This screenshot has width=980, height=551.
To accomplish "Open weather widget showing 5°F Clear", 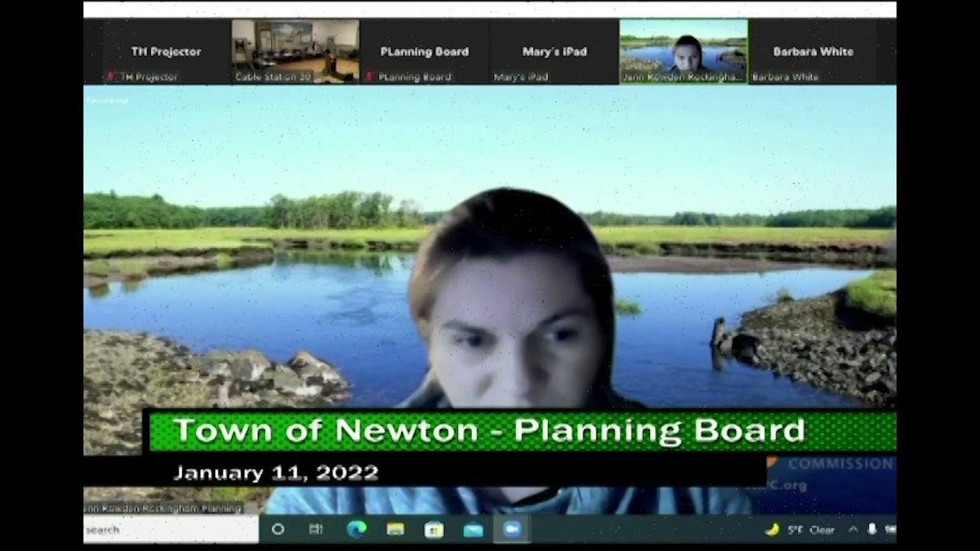I will (801, 530).
